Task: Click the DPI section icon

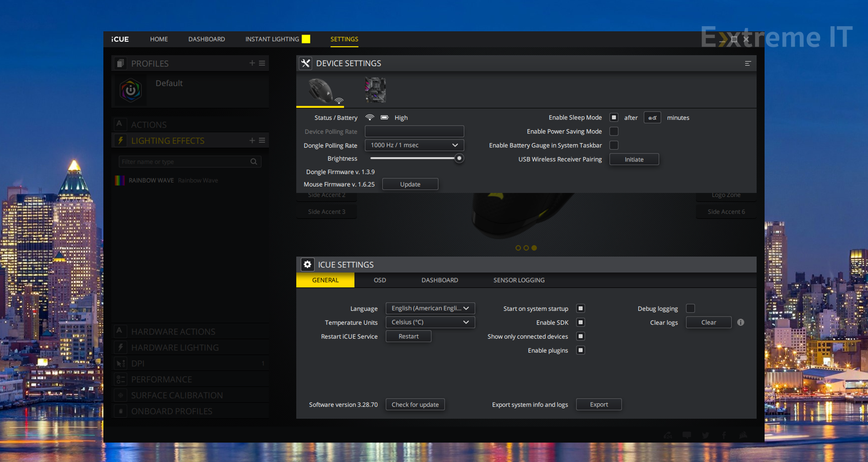Action: tap(120, 363)
